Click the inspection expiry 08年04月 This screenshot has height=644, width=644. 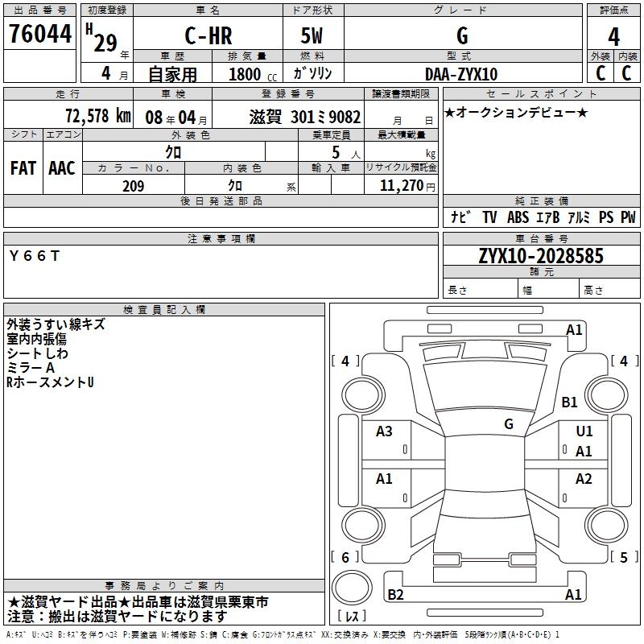[x=176, y=118]
